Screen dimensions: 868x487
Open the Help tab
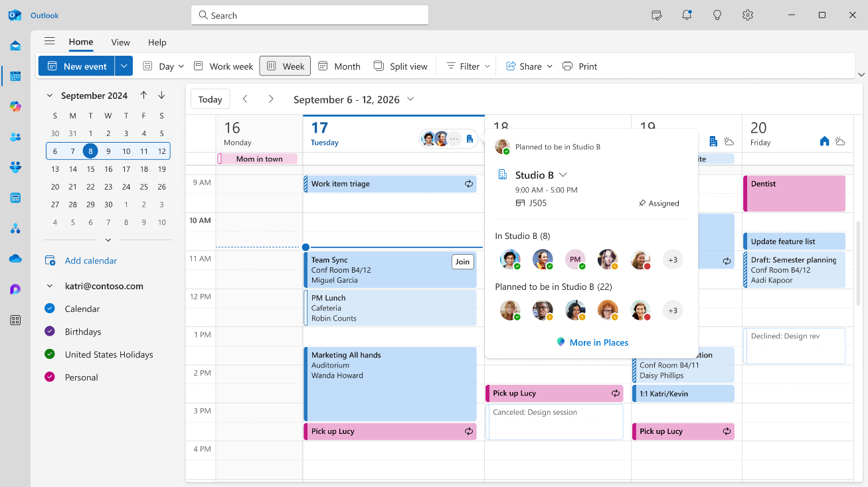pos(157,42)
